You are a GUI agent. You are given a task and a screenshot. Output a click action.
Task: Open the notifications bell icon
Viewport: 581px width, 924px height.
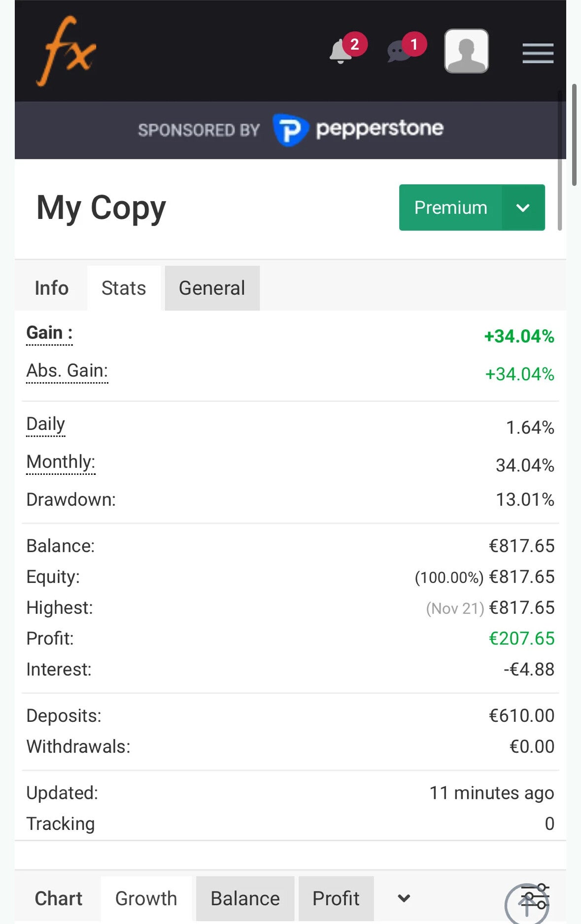coord(341,51)
